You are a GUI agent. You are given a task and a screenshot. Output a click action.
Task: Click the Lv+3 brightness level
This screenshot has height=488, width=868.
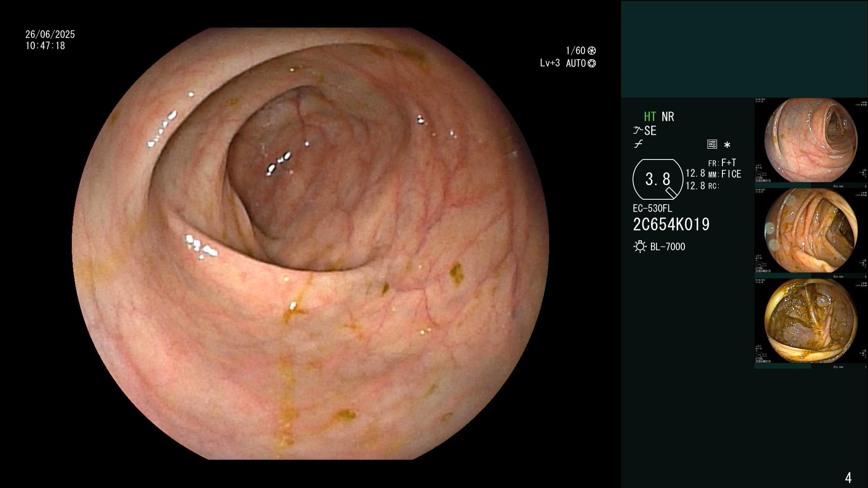(x=550, y=63)
